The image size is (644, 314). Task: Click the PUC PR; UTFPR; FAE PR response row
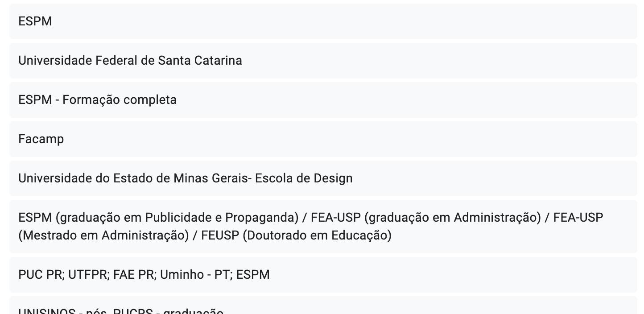pyautogui.click(x=323, y=275)
